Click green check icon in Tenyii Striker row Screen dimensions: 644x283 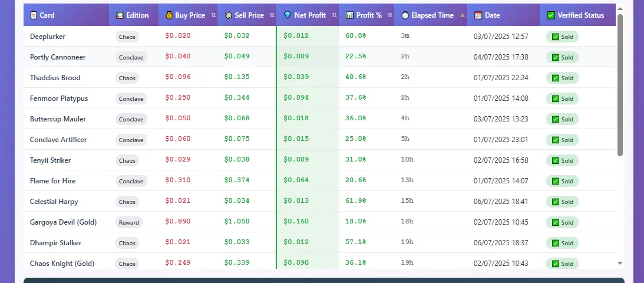555,160
